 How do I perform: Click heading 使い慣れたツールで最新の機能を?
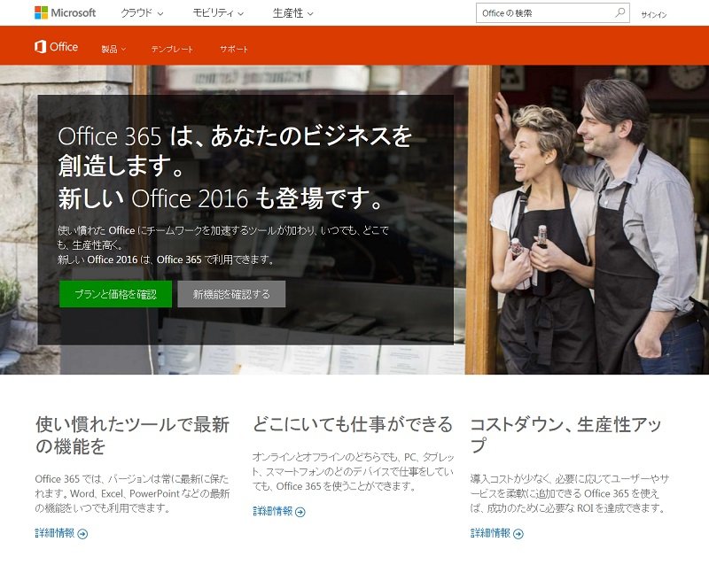pyautogui.click(x=132, y=435)
